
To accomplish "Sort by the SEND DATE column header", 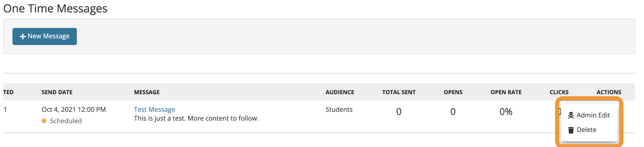I will coord(57,92).
